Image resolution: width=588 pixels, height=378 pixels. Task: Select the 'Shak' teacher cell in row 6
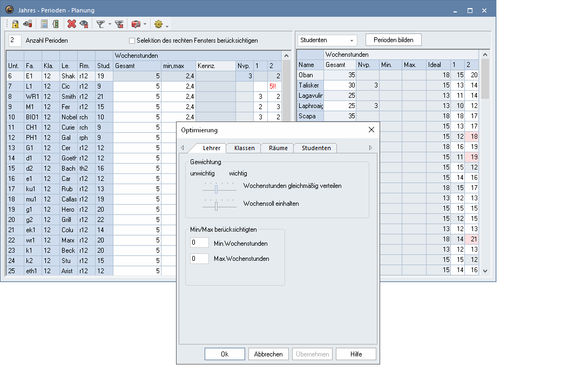click(x=68, y=76)
